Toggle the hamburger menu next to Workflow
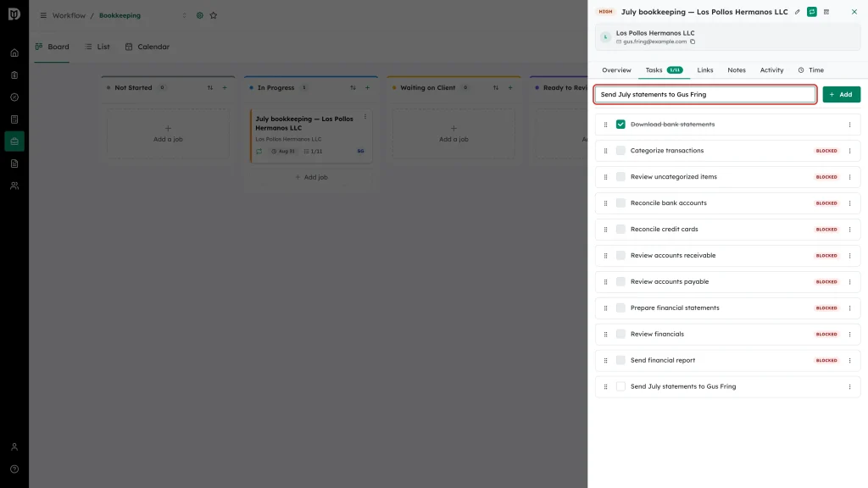 (x=43, y=15)
